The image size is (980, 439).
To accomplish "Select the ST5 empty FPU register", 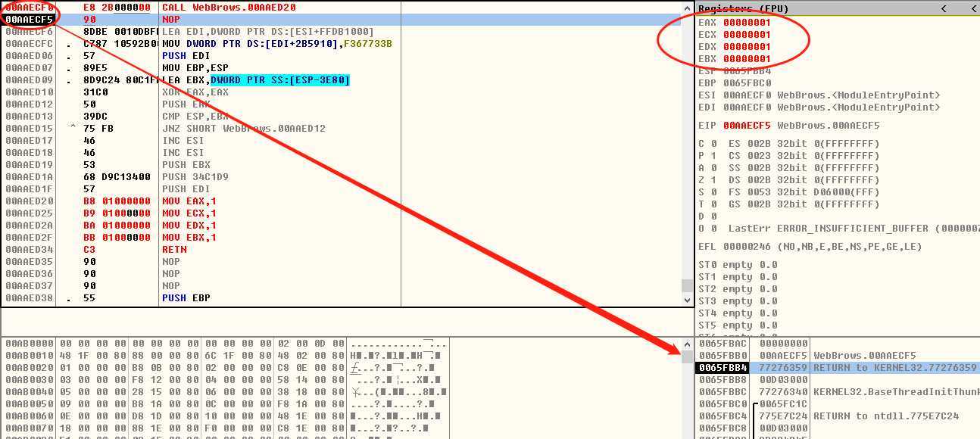I will pos(738,325).
